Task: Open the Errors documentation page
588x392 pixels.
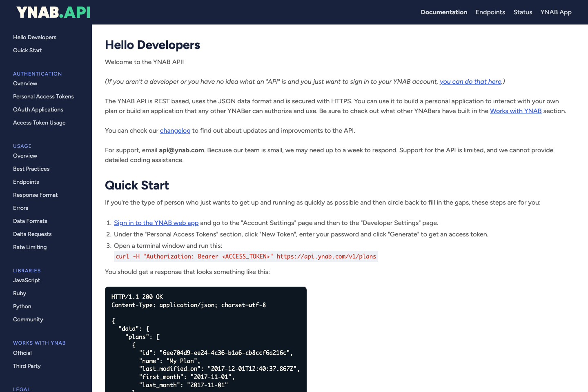Action: point(20,208)
